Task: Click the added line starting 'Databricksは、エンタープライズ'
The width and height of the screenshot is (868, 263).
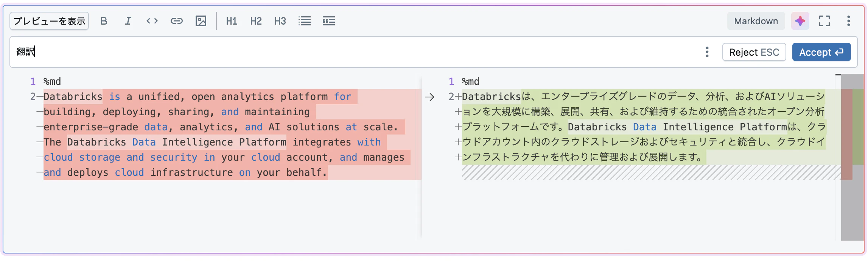Action: [643, 97]
